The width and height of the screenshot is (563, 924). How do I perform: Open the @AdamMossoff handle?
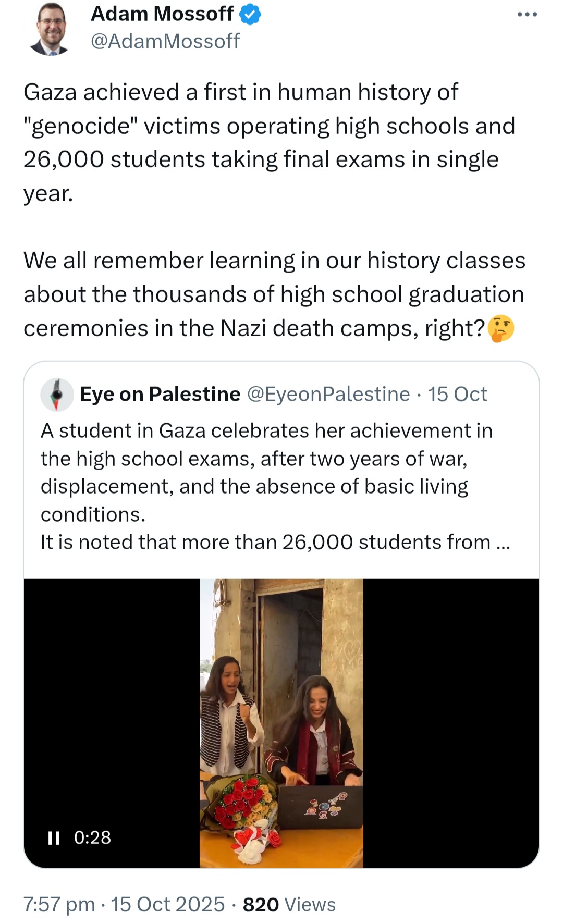(165, 41)
